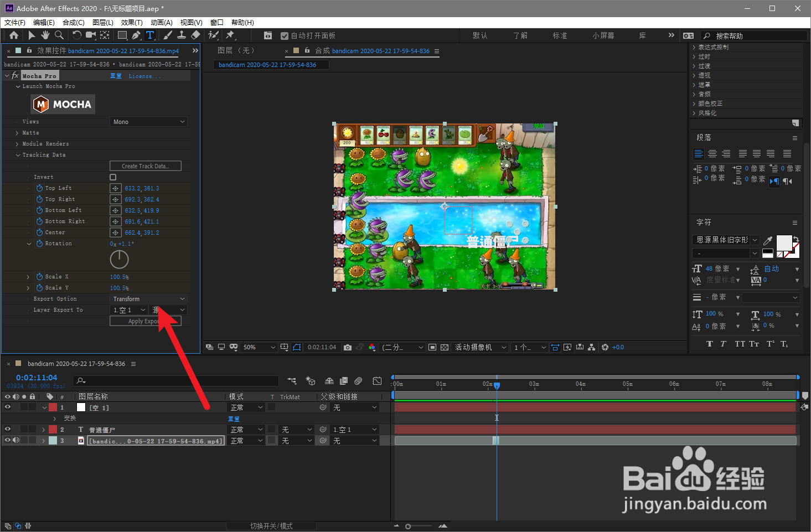Toggle Draft 3D icon in timeline
The image size is (811, 532).
pos(311,381)
